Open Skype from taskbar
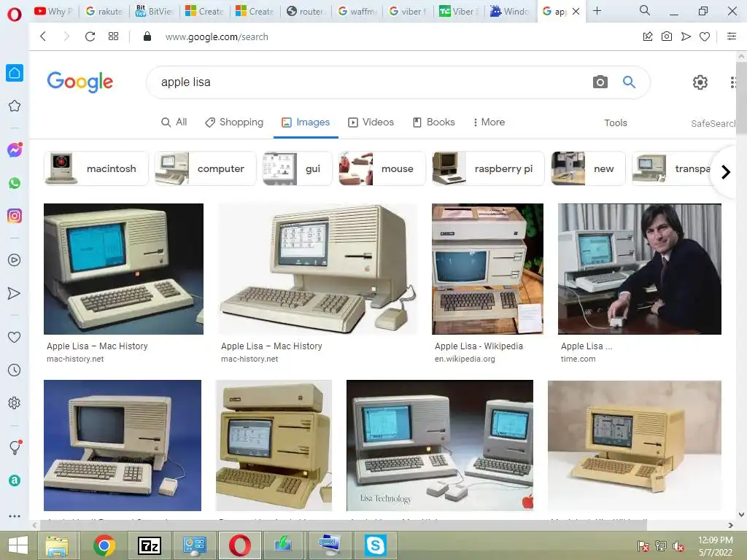Screen dimensions: 747x560 [x=376, y=545]
